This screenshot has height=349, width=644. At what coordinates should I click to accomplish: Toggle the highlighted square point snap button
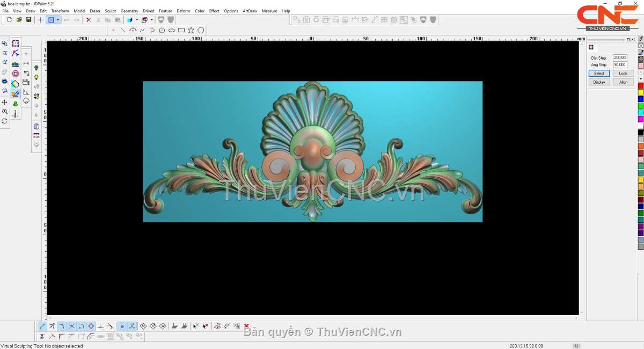pyautogui.click(x=122, y=326)
